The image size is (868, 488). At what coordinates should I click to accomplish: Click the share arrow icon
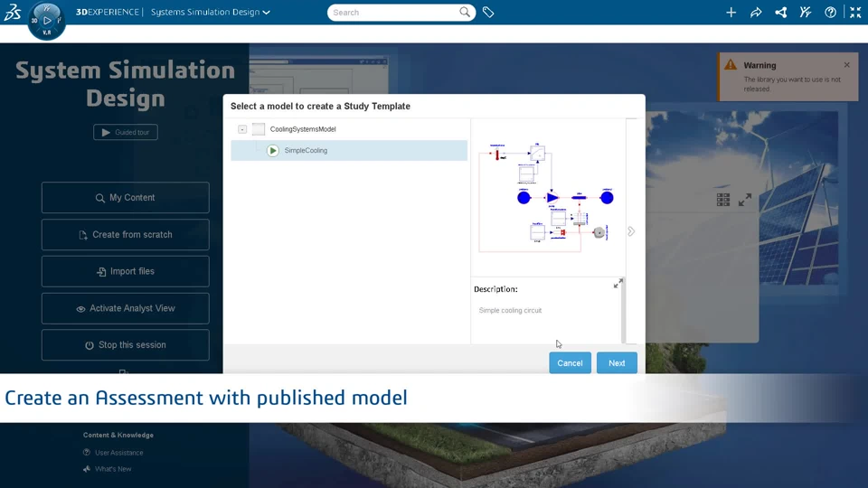click(756, 12)
